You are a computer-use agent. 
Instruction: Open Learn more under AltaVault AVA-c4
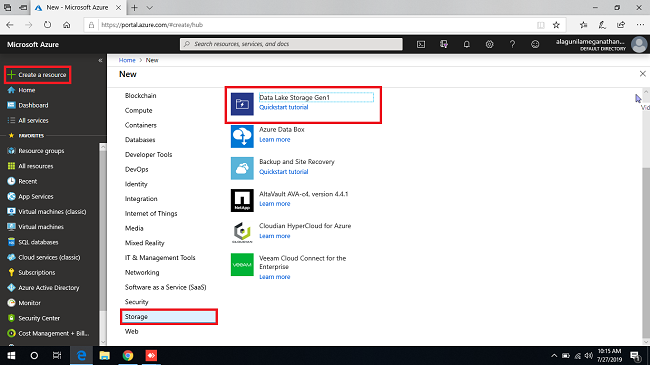pos(274,204)
